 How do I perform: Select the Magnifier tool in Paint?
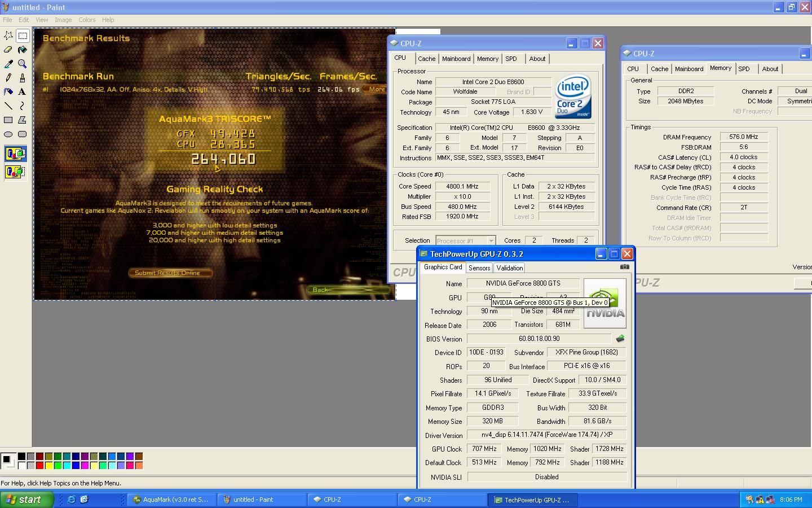tap(23, 64)
